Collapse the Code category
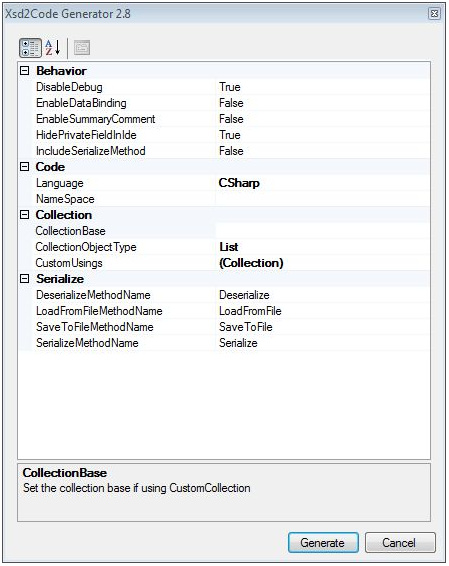This screenshot has width=449, height=566. 25,167
